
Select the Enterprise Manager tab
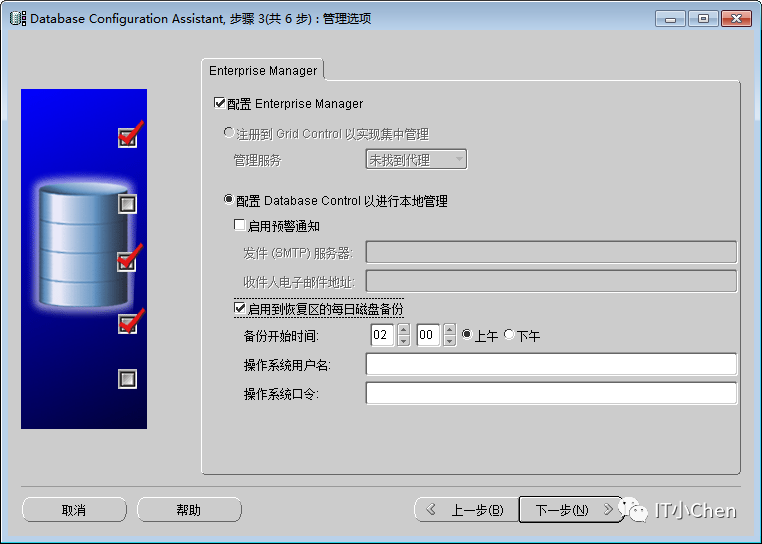pyautogui.click(x=263, y=70)
